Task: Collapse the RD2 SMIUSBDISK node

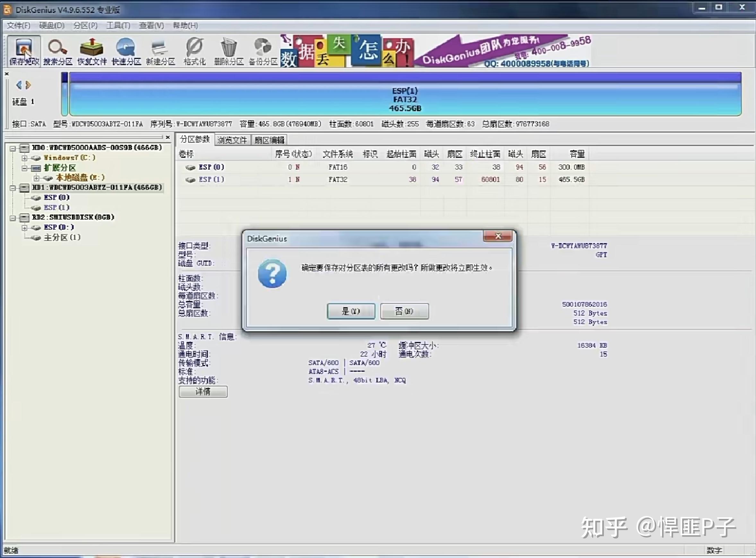Action: [x=13, y=218]
